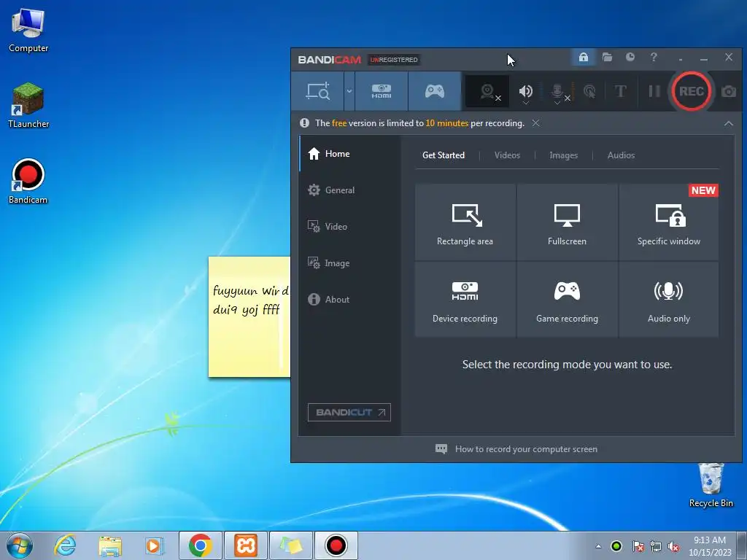Click the muted volume tray icon

673,546
